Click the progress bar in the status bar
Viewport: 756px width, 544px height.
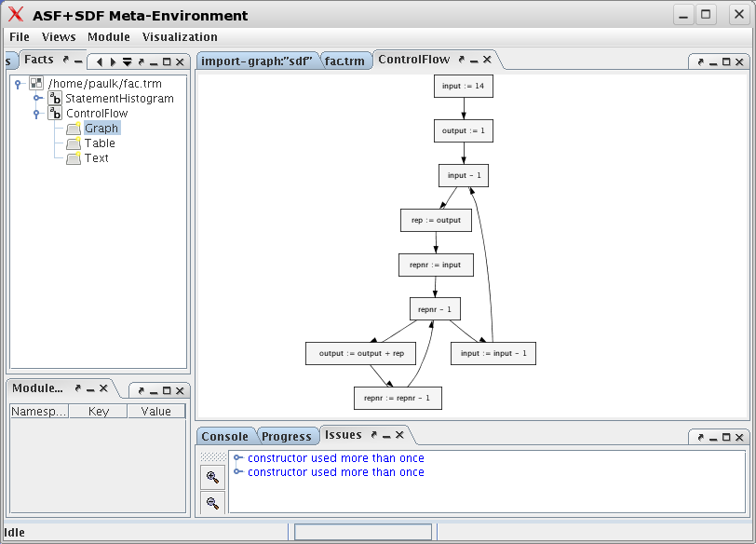pyautogui.click(x=362, y=531)
